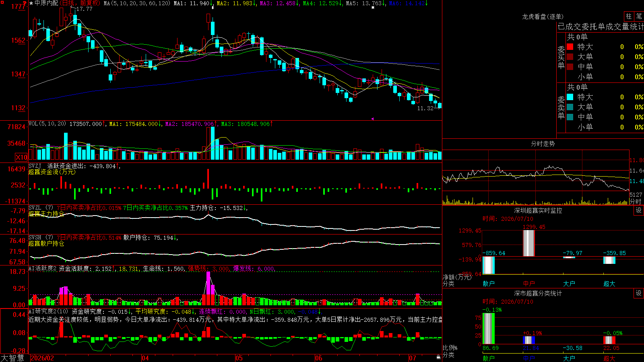Screen dimensions: 644x362
Task: Click the SVZL indicator label
Action: (35, 208)
